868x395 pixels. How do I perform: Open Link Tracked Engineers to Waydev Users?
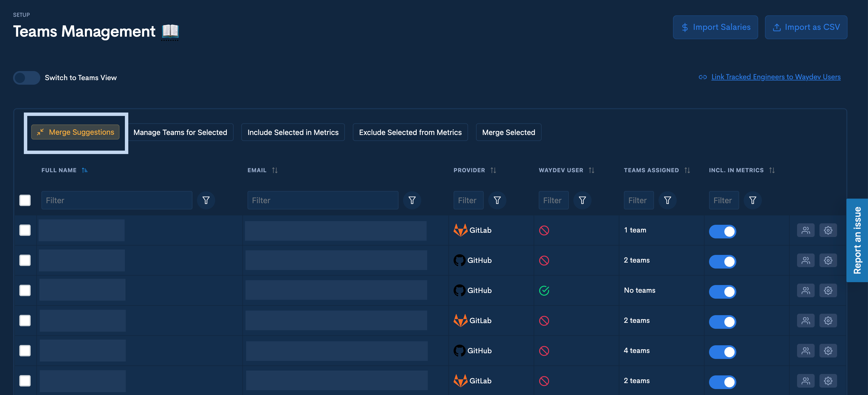coord(775,77)
